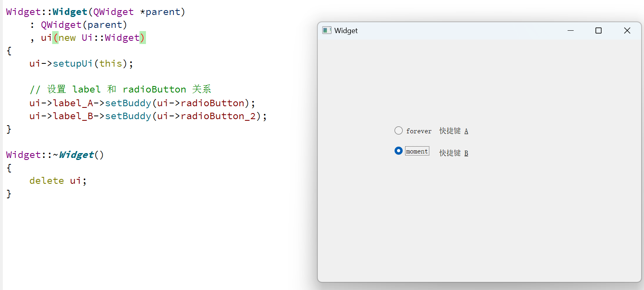Click the comment line '设置 label 和 radioButton 关系'

click(x=120, y=89)
